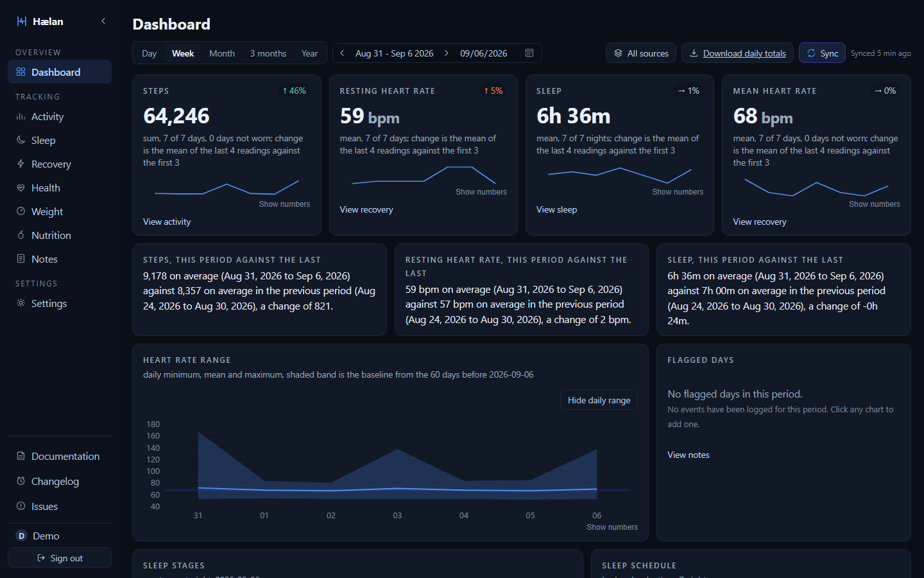Show numbers on the Steps card
The width and height of the screenshot is (924, 578).
[x=284, y=204]
